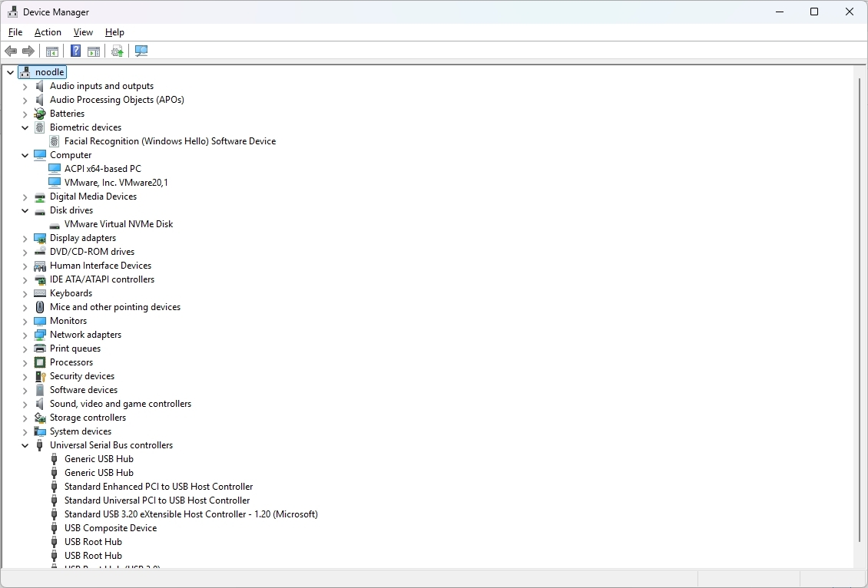Viewport: 868px width, 588px height.
Task: Click the Back navigation arrow
Action: [10, 51]
